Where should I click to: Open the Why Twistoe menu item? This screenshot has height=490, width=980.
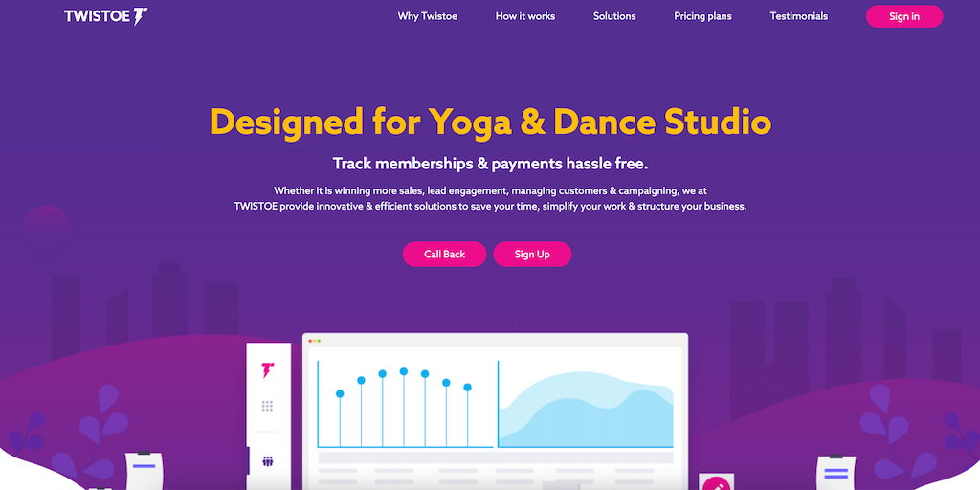click(428, 16)
